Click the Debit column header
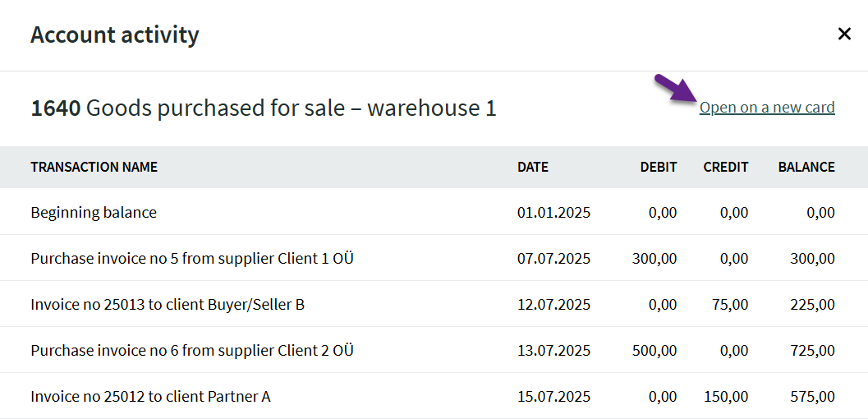The height and width of the screenshot is (419, 868). [x=659, y=167]
